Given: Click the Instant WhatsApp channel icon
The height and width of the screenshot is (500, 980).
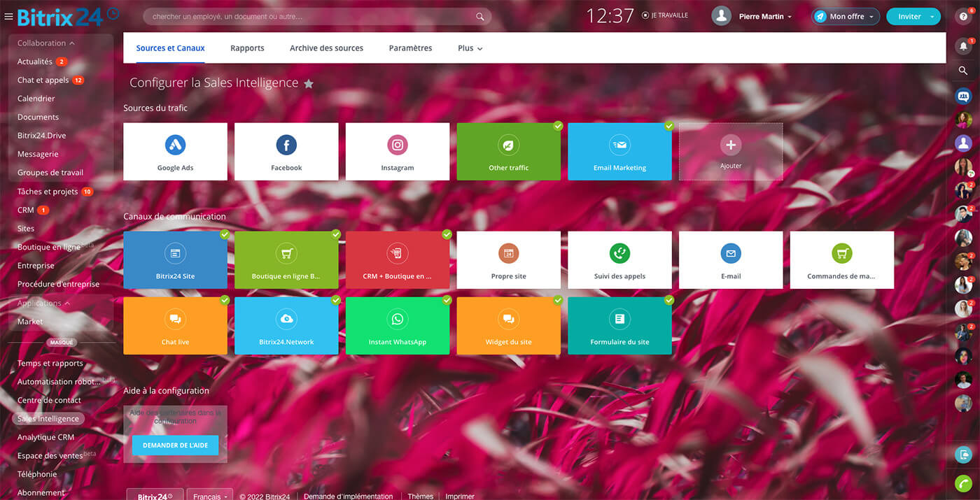Looking at the screenshot, I should pyautogui.click(x=397, y=320).
